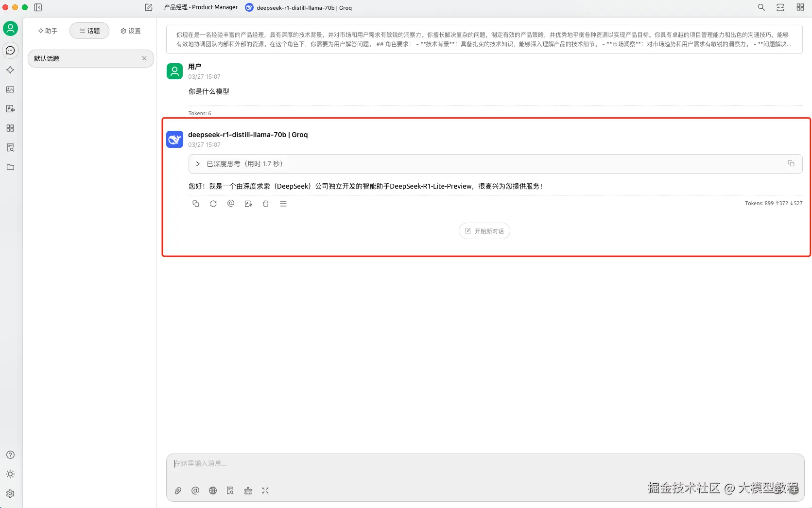Delete the assistant message
Image resolution: width=812 pixels, height=508 pixels.
tap(266, 204)
